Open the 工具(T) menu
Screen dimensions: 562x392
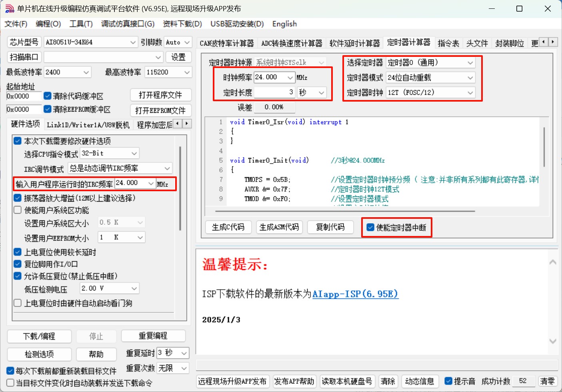pos(81,24)
